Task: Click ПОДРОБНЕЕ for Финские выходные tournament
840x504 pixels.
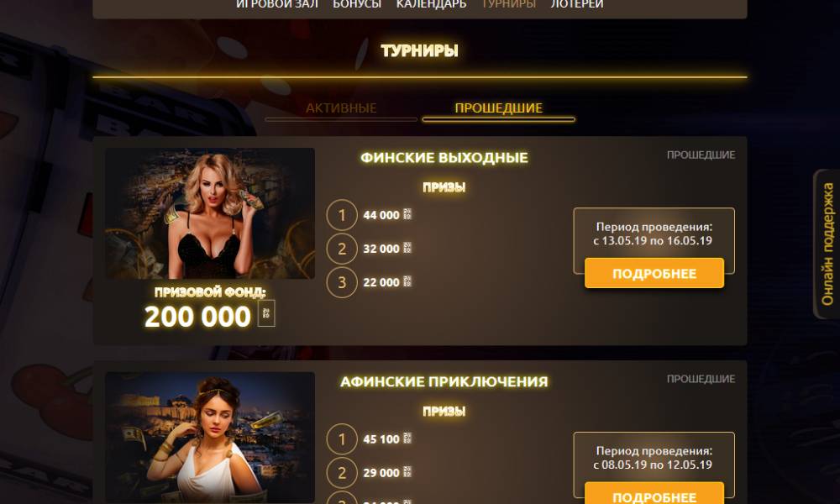Action: coord(654,273)
